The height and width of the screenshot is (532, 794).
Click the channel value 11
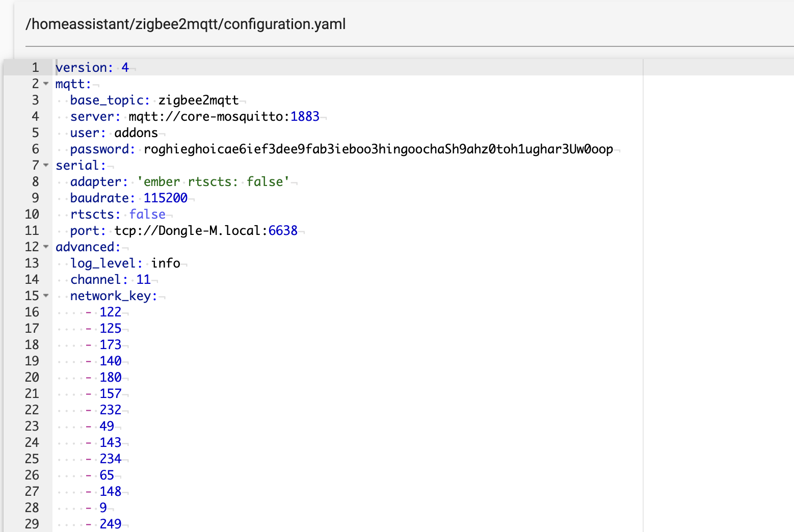143,280
